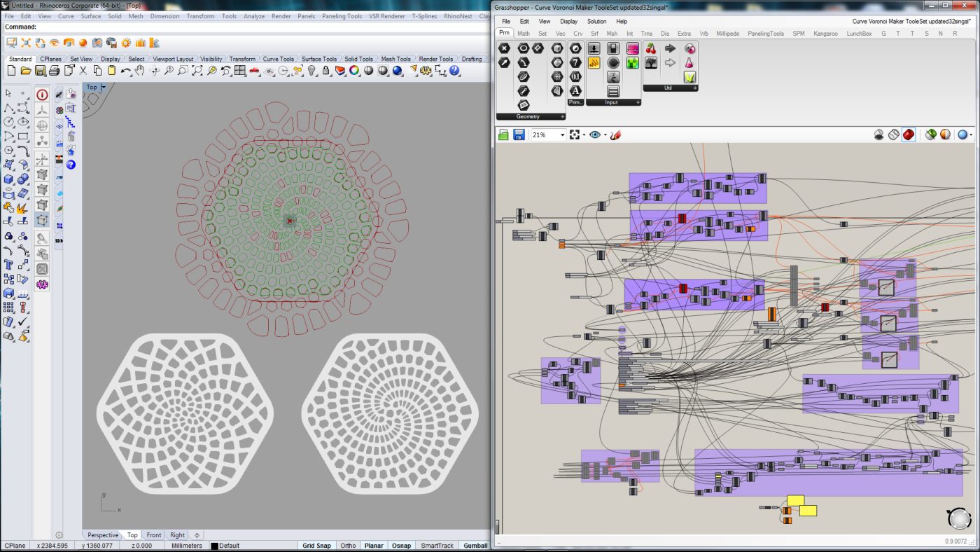This screenshot has height=552, width=980.
Task: Open the Solution menu in Grasshopper
Action: [596, 21]
